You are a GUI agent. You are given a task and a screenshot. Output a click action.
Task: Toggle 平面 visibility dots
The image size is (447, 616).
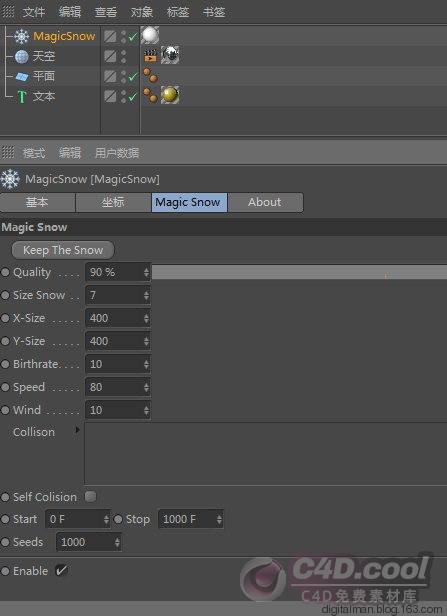(x=123, y=76)
